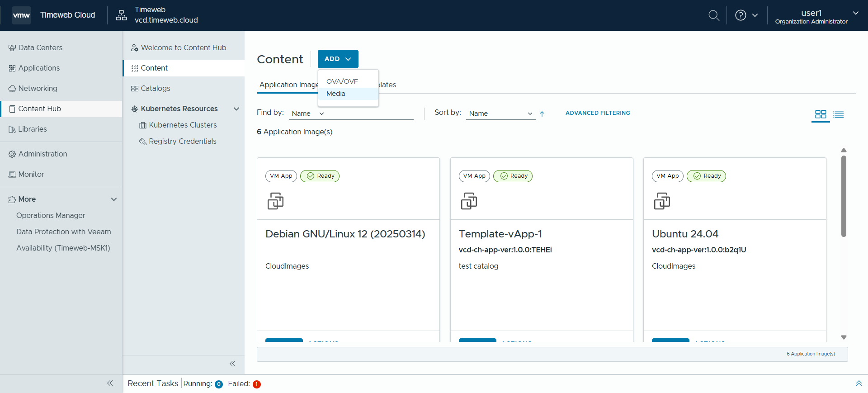868x393 pixels.
Task: Click the organization network icon beside Timeweb
Action: coord(121,15)
